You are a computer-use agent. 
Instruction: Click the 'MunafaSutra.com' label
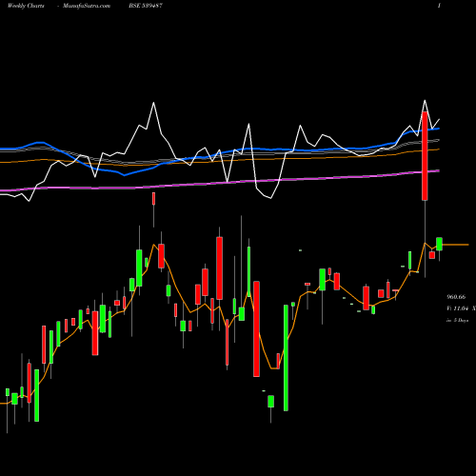coord(87,6)
